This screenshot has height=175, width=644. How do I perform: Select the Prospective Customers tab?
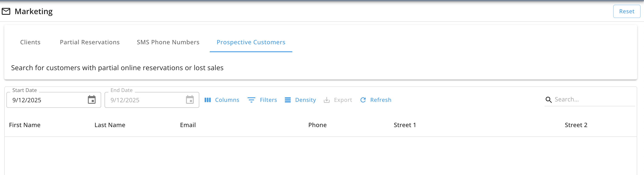point(251,42)
